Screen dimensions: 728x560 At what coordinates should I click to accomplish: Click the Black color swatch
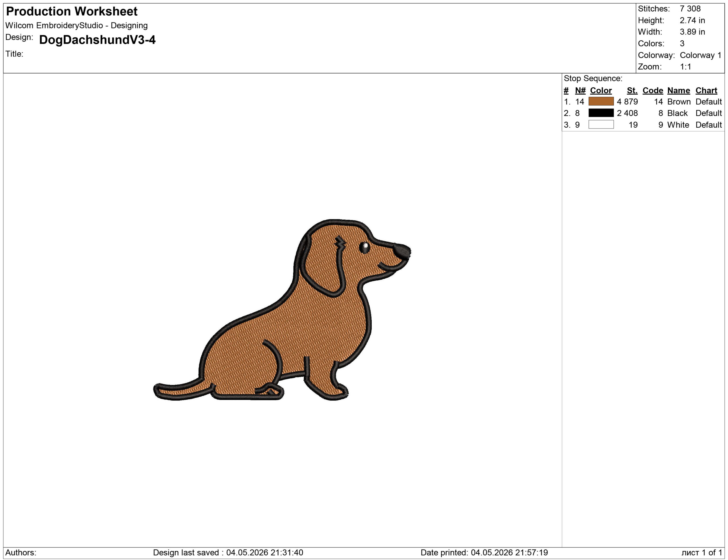coord(601,113)
